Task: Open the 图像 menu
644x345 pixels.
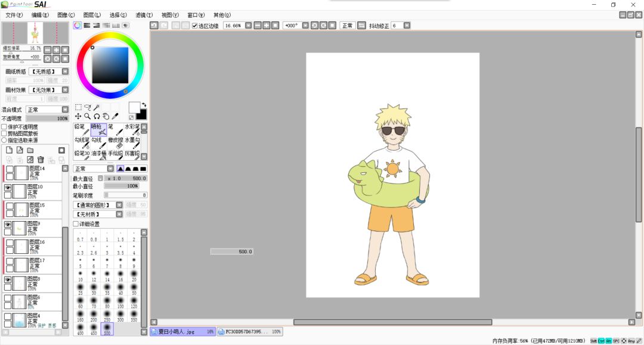Action: pos(66,15)
